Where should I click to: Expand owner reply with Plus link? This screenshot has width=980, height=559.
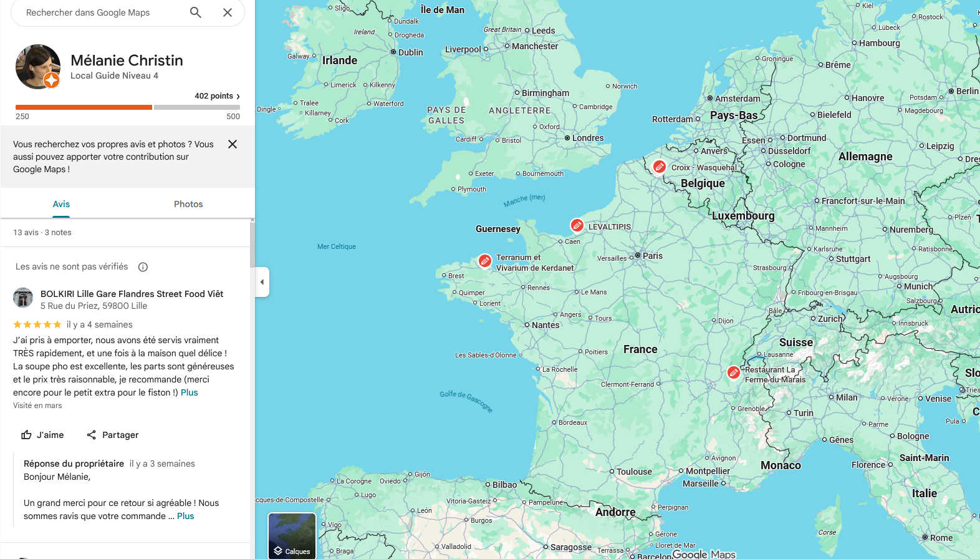coord(185,516)
